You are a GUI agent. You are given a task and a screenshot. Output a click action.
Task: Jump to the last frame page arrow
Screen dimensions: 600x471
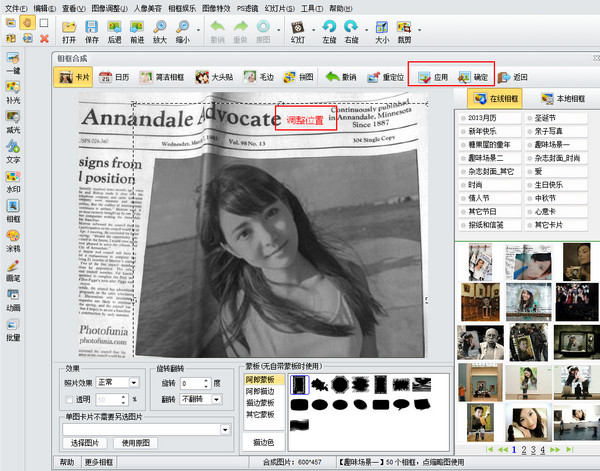pyautogui.click(x=570, y=450)
